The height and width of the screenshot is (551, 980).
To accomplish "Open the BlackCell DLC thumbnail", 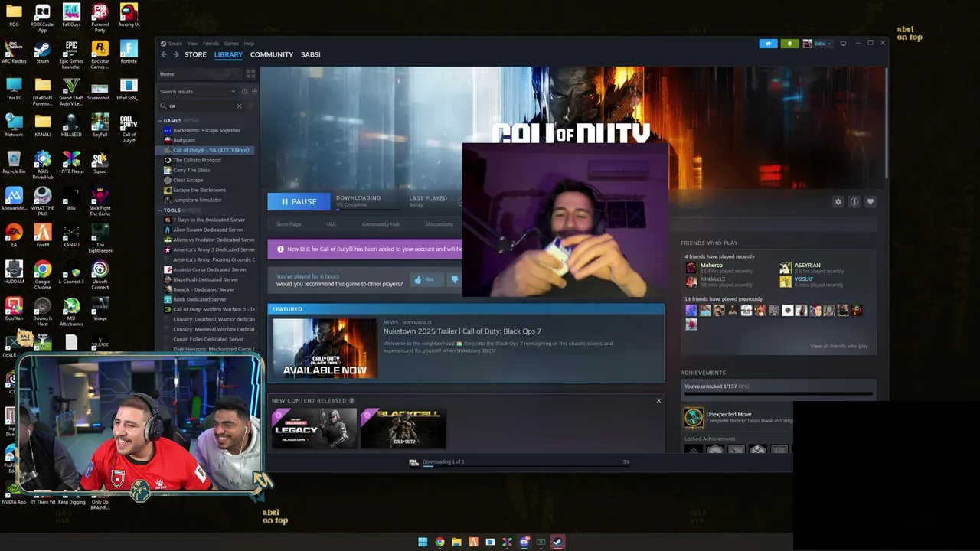I will click(403, 428).
